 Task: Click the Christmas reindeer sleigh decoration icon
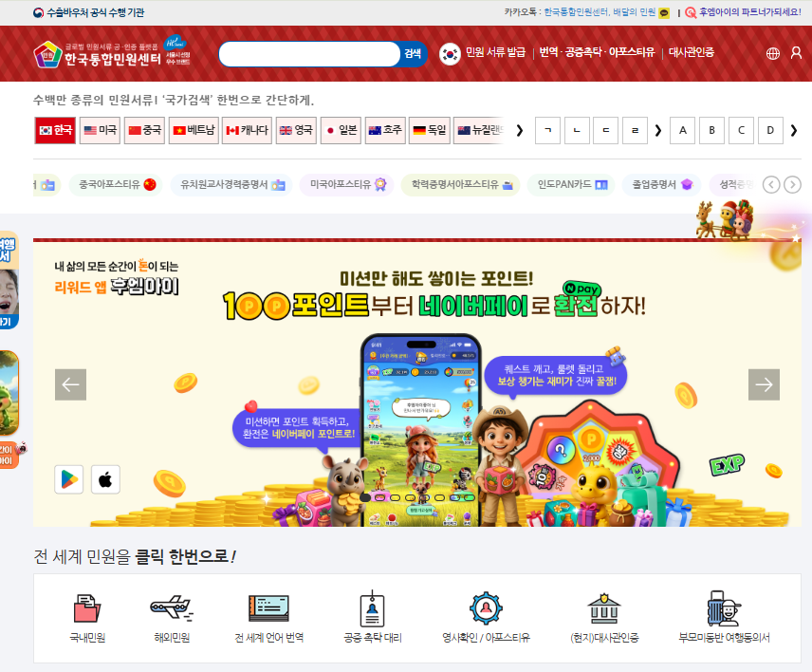coord(725,219)
